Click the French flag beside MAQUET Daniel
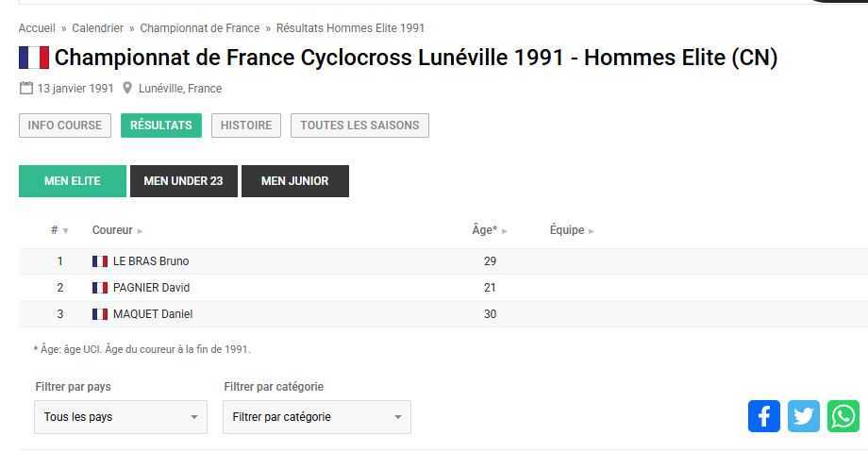Screen dimensions: 868x469 click(x=100, y=314)
